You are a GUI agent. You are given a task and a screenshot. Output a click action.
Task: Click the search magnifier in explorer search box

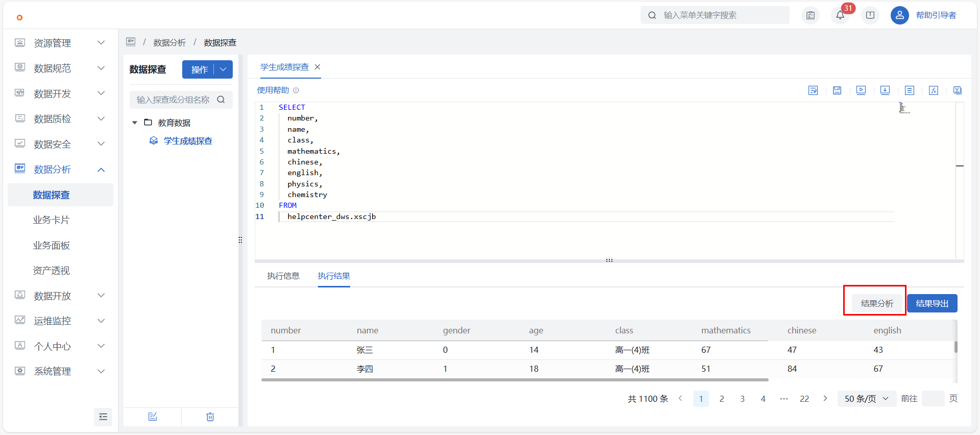pyautogui.click(x=221, y=100)
